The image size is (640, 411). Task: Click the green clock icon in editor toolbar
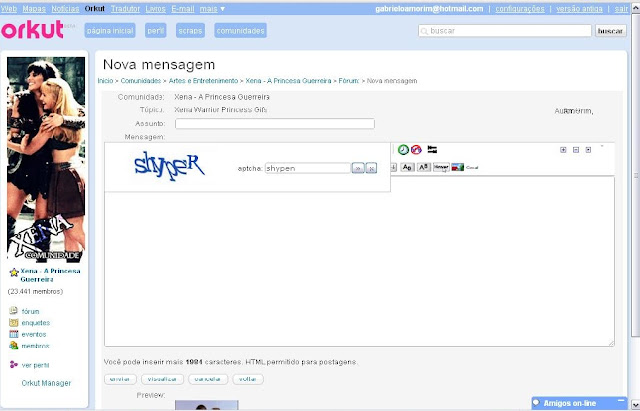[403, 150]
